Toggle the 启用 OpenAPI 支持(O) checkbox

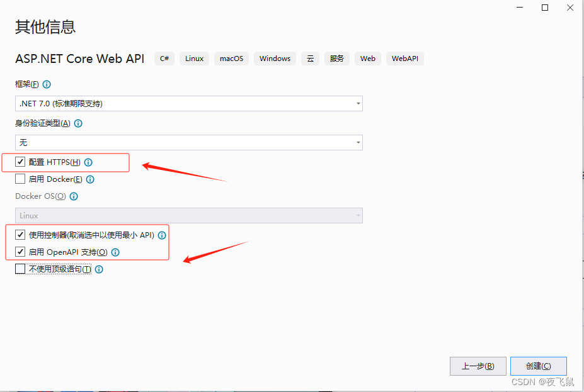click(20, 252)
